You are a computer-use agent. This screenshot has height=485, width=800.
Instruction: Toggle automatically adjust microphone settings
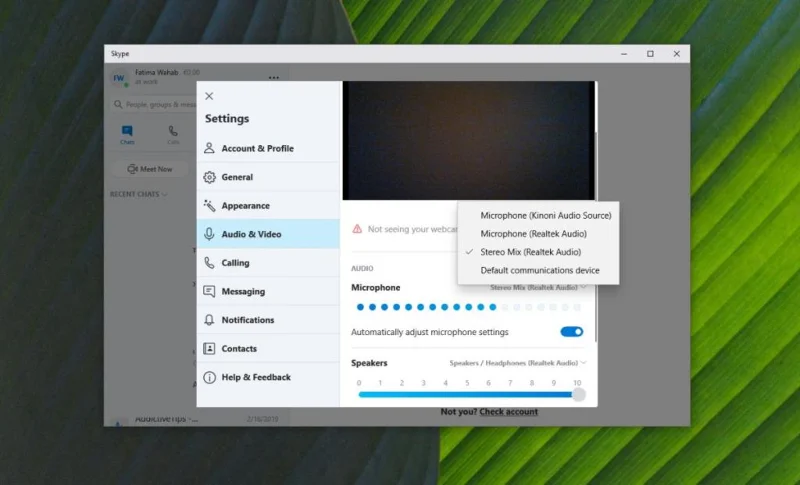571,332
